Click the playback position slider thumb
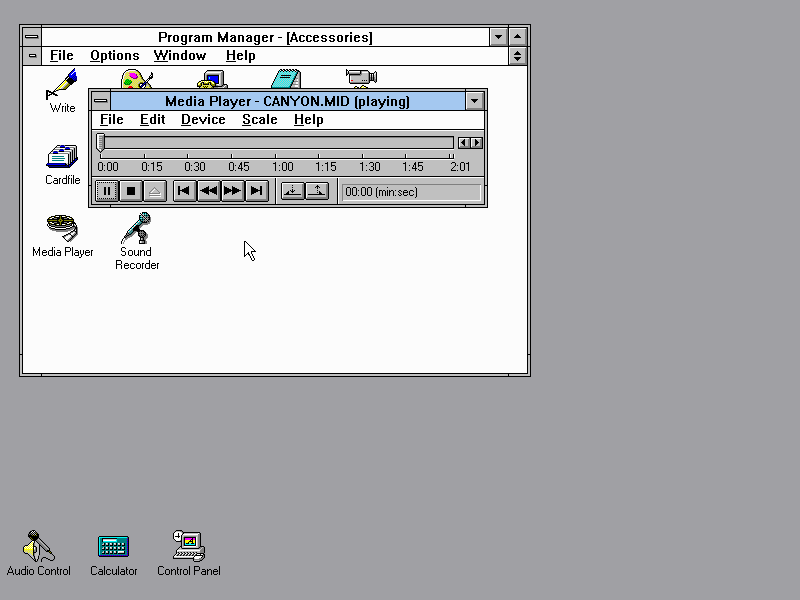This screenshot has width=800, height=600. [101, 143]
